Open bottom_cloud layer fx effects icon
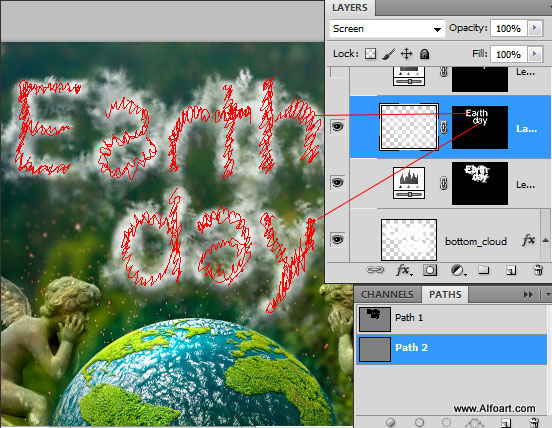Viewport: 552px width, 428px height. click(528, 240)
